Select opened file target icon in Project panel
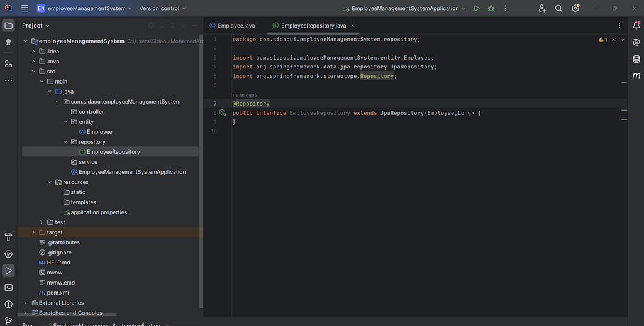 151,25
